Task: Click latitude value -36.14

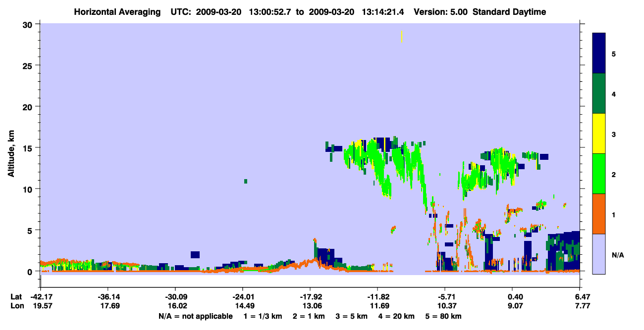Action: tap(107, 297)
